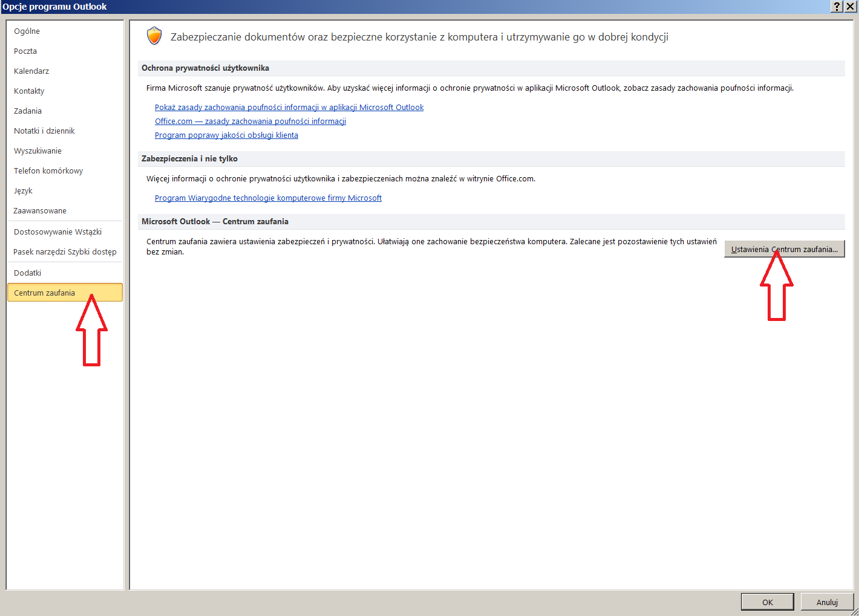
Task: Open Notatki i dziennik options
Action: [65, 131]
